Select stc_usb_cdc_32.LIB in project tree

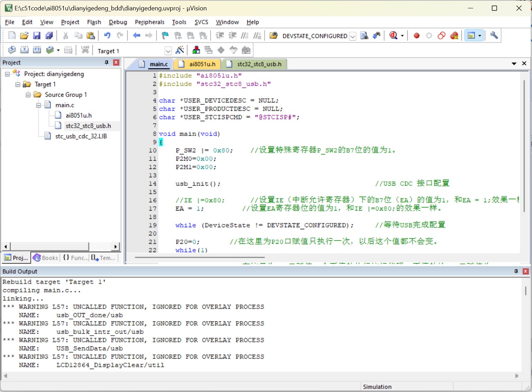pos(81,136)
